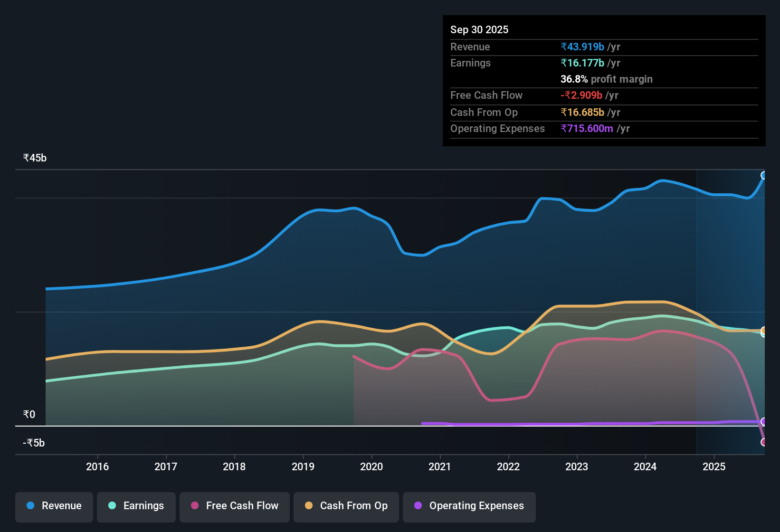Click the purple Operating Expenses legend dot
This screenshot has height=532, width=780.
pyautogui.click(x=418, y=506)
